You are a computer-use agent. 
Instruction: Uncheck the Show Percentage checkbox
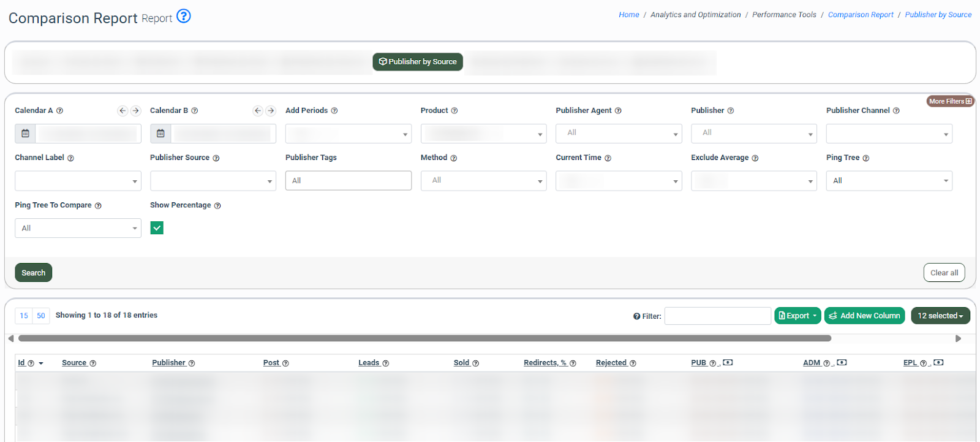coord(157,228)
